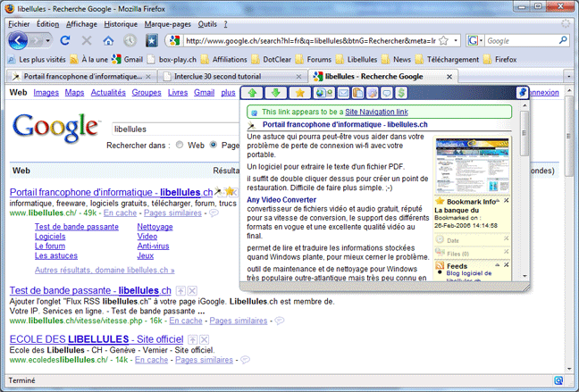Click the popup scrollbar up arrow
Screen dimensions: 579x392
[x=524, y=105]
